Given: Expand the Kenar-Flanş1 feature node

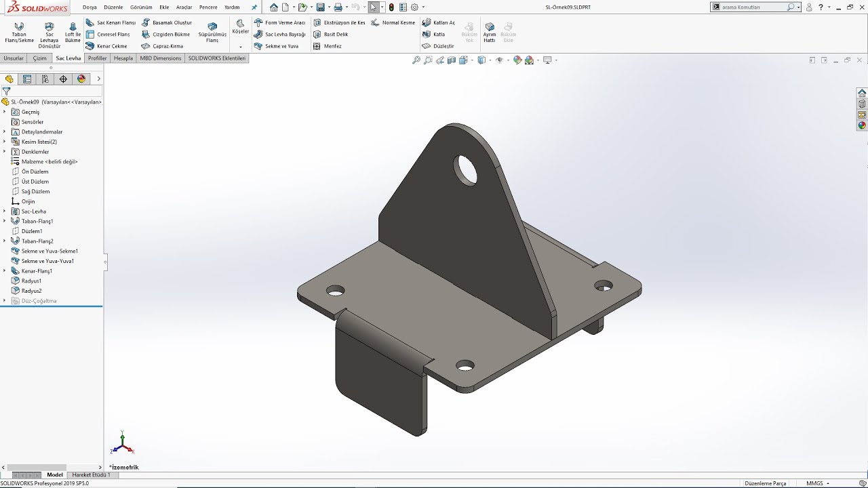Looking at the screenshot, I should 4,271.
